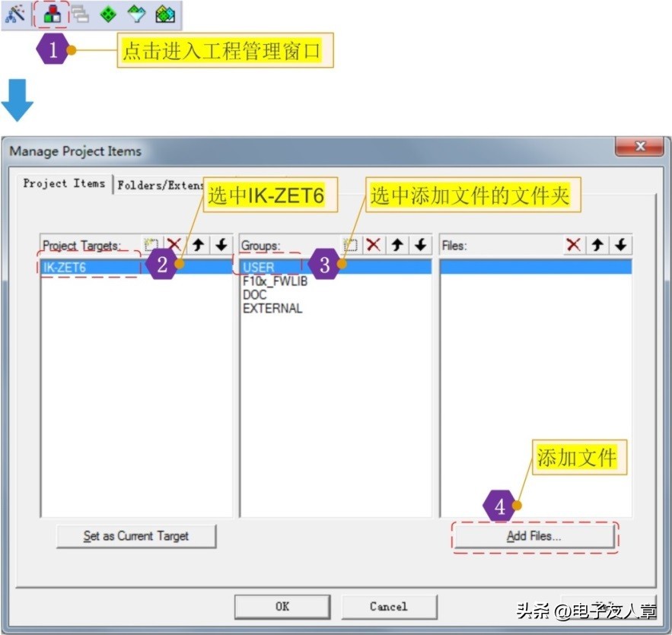Click the Cancel button

[x=389, y=606]
